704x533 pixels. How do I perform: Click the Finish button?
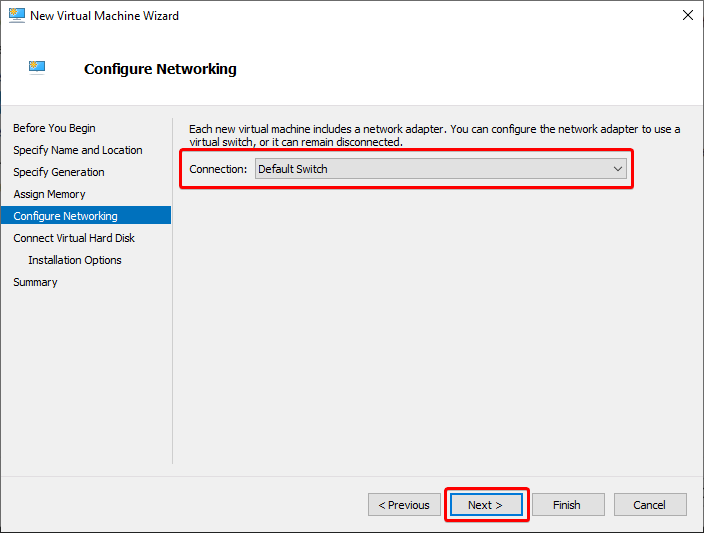tap(568, 505)
